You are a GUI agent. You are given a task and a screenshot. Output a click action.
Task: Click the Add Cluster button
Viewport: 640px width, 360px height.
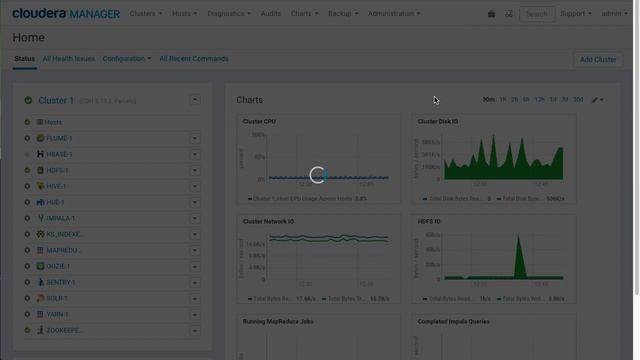click(x=598, y=60)
